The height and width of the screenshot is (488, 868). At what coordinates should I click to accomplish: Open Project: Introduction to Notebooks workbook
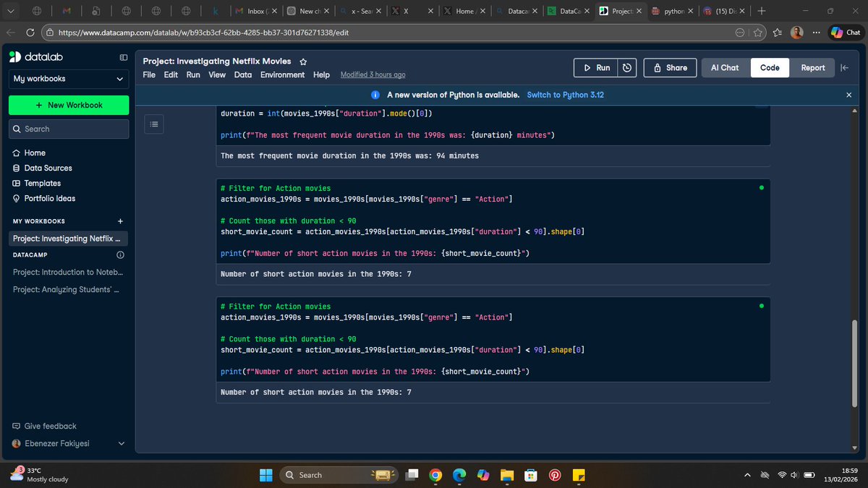(69, 272)
